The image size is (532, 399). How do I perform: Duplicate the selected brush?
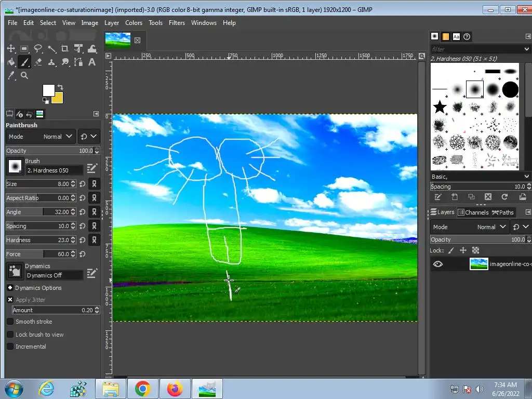tap(471, 197)
